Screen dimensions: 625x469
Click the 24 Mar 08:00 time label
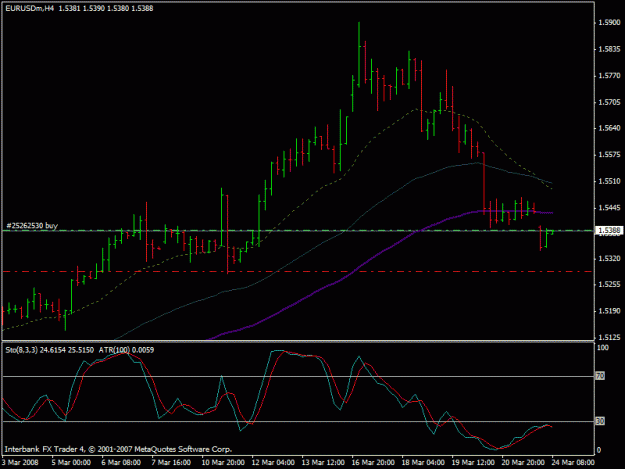(573, 462)
